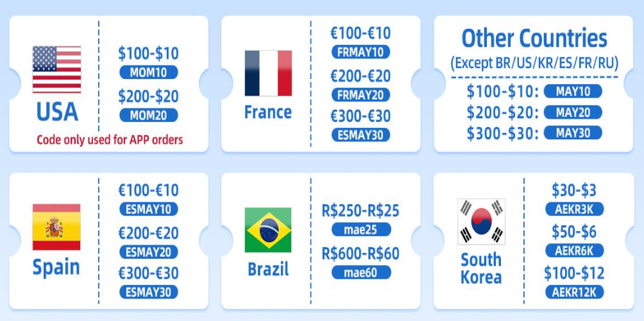Screen dimensions: 644x321
Task: Click the FRMAY20 code badge
Action: pos(360,95)
